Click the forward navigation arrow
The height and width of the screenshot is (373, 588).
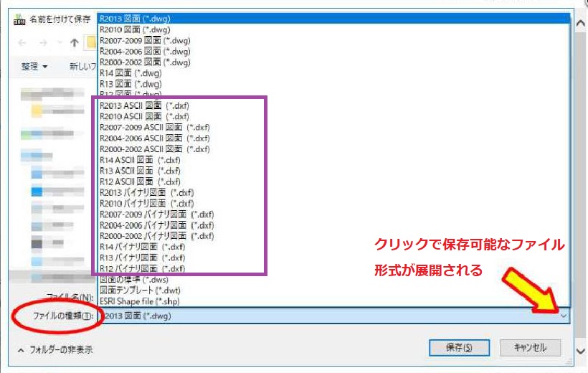44,43
